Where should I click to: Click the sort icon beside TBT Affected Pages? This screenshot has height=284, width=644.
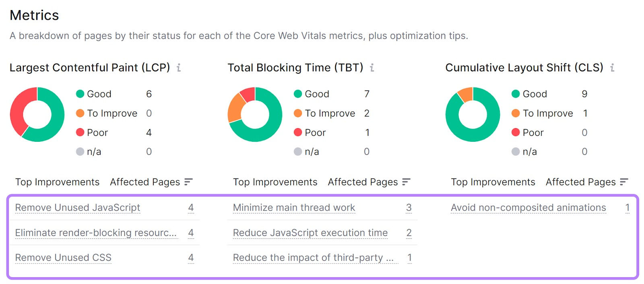pos(406,182)
